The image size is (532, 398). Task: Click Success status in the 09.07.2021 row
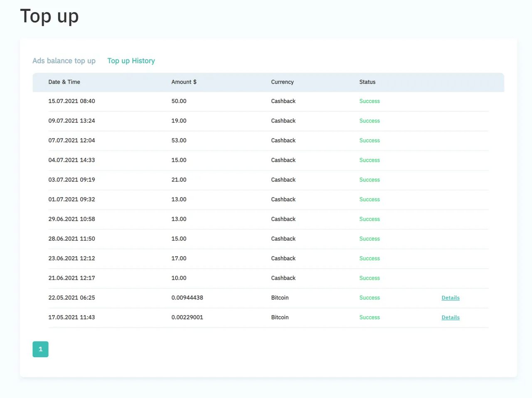tap(369, 121)
